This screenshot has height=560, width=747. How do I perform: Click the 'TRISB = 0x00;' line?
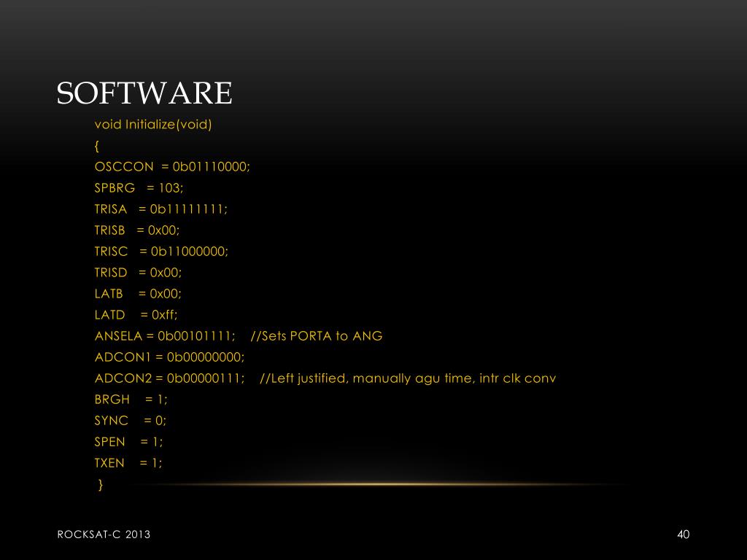(136, 230)
